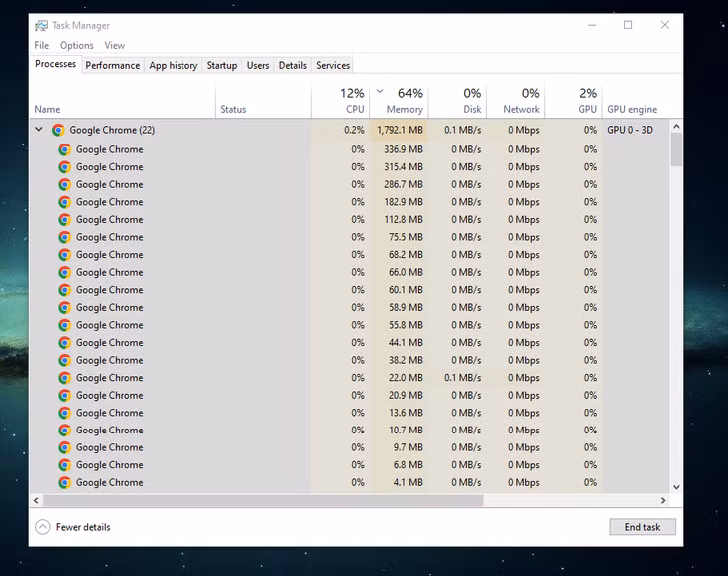Switch to the Performance tab

(x=113, y=65)
